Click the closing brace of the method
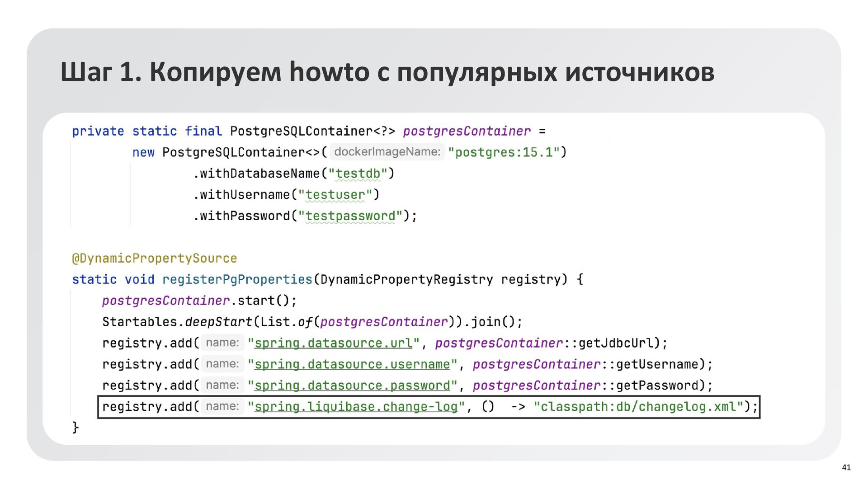868x489 pixels. tap(75, 427)
